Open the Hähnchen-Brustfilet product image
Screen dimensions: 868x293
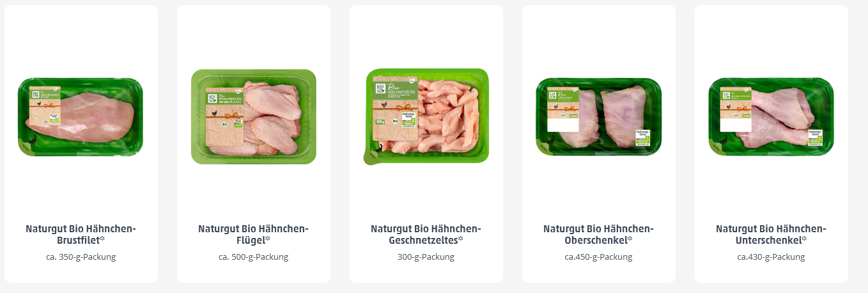point(81,117)
